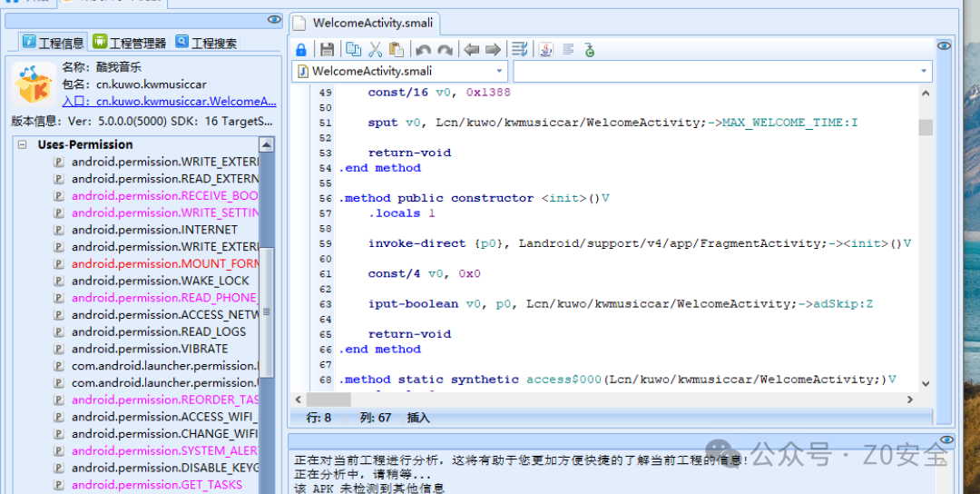980x494 pixels.
Task: Select the WelcomeActivity.smali editor tab
Action: coord(365,24)
